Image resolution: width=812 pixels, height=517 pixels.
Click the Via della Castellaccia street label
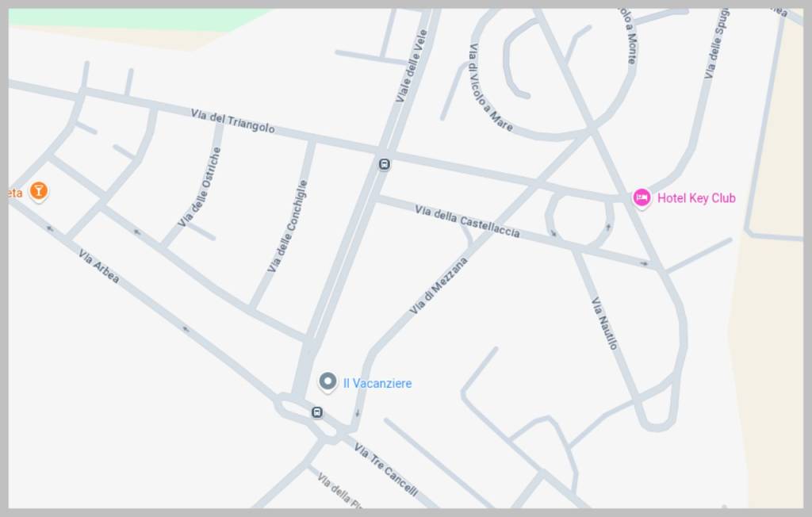(x=467, y=220)
